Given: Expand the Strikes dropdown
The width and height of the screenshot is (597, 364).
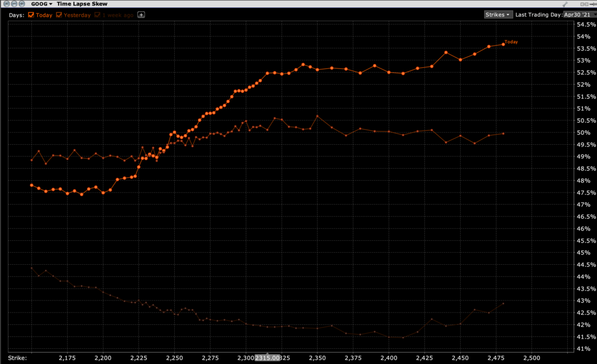Looking at the screenshot, I should (x=498, y=15).
